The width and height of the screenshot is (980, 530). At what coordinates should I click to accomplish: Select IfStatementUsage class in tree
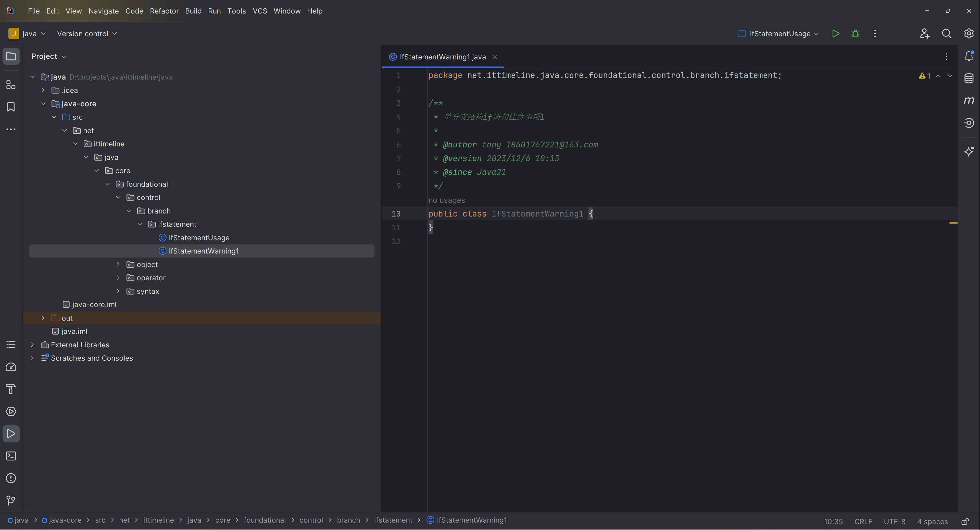pos(199,238)
